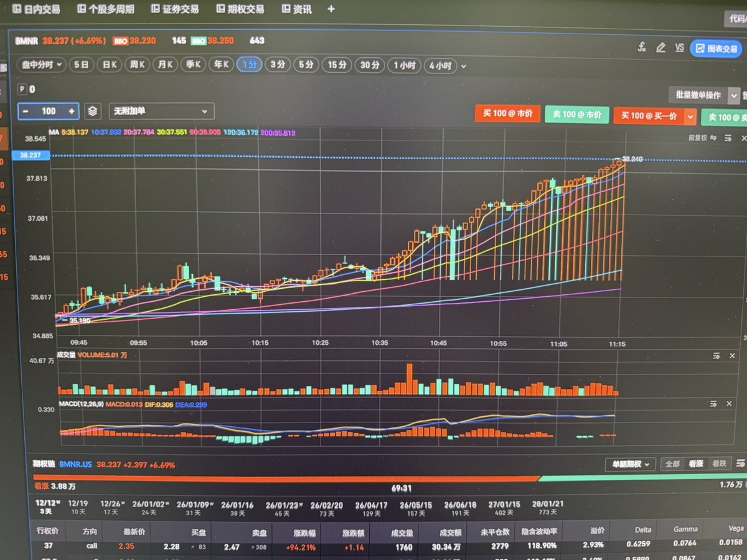Click the green BBO ask badge

(x=199, y=41)
